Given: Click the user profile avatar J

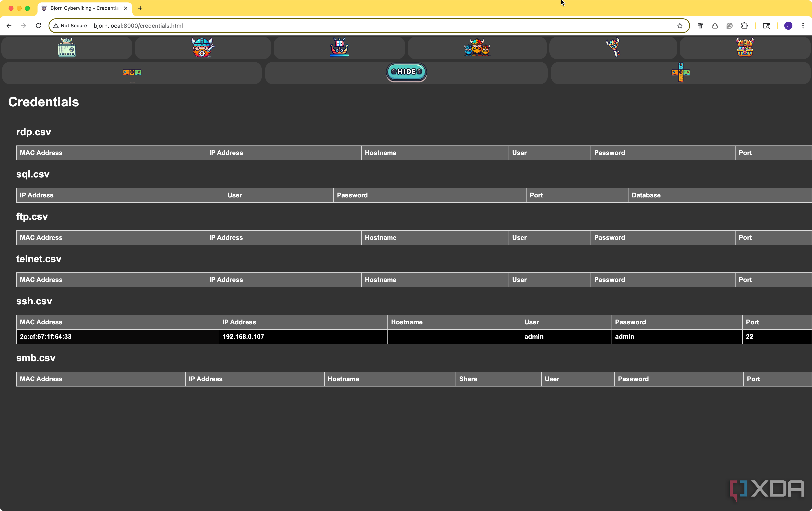Looking at the screenshot, I should tap(788, 26).
